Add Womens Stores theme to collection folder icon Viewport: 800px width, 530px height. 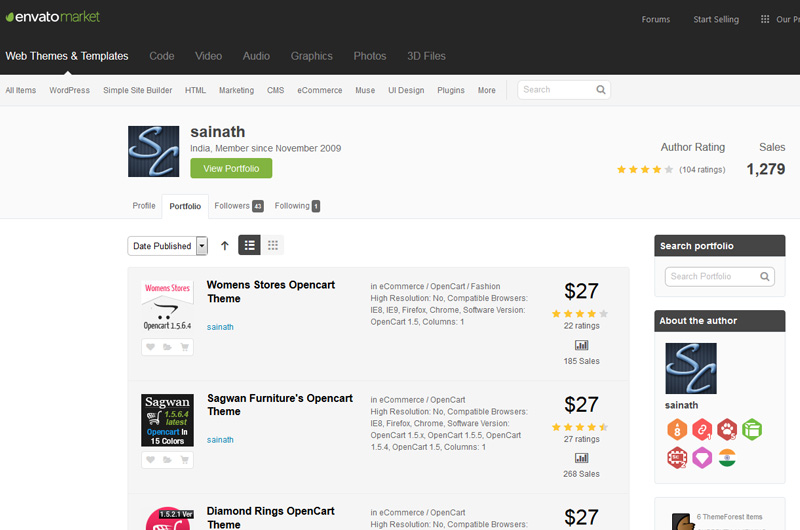click(167, 347)
